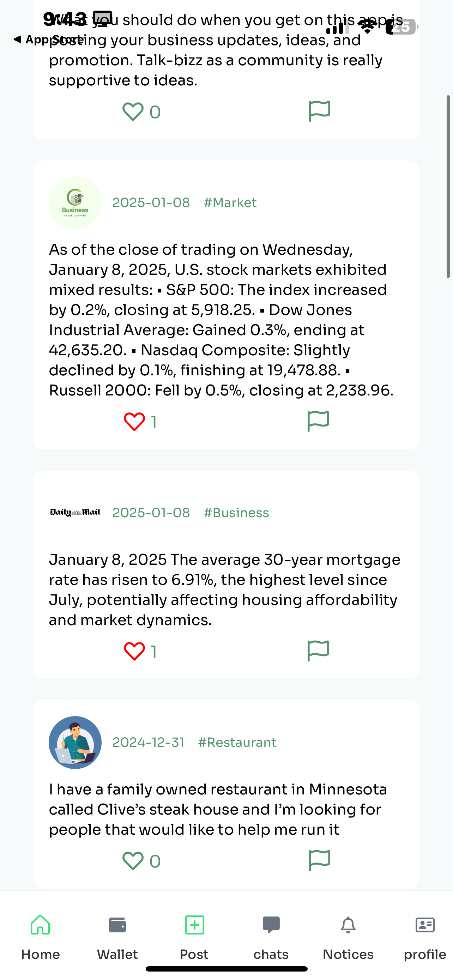Switch to the chats tab
The image size is (453, 980).
point(271,934)
